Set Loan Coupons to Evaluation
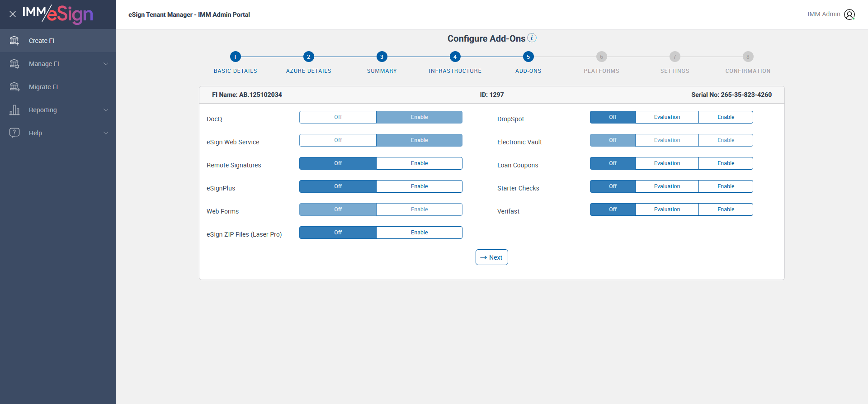Viewport: 868px width, 404px height. click(x=667, y=163)
